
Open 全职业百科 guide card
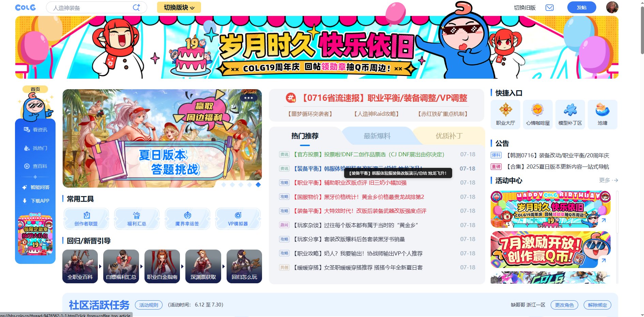[80, 266]
